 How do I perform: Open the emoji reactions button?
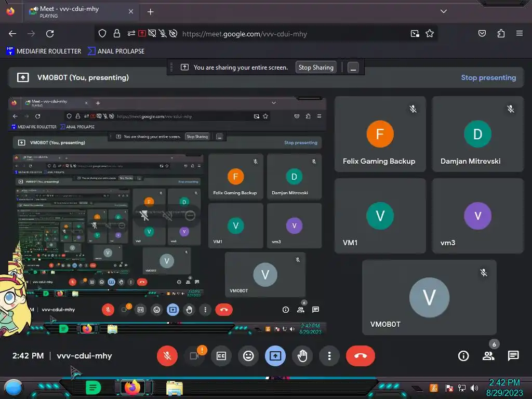tap(248, 355)
